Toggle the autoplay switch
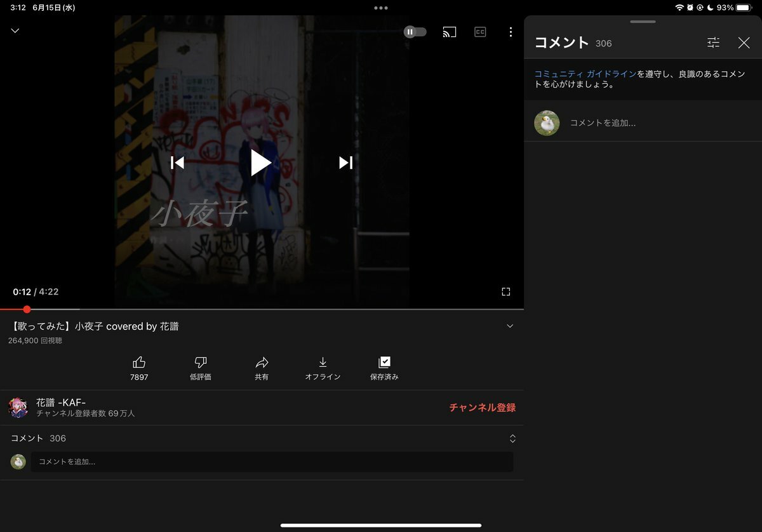762x532 pixels. coord(415,32)
